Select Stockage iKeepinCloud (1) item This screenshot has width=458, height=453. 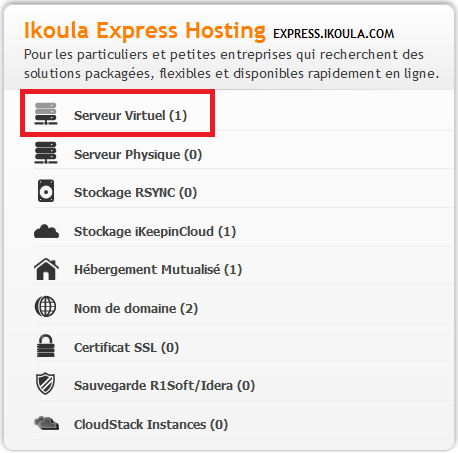[x=155, y=232]
